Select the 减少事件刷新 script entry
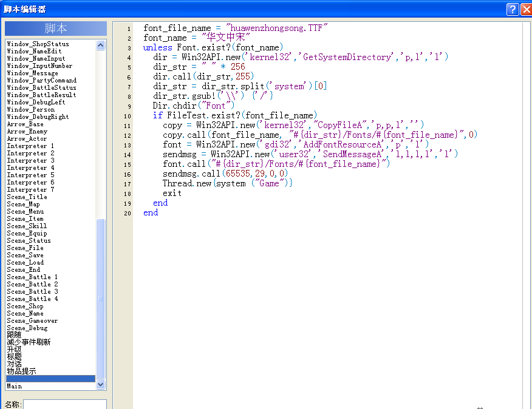Image resolution: width=532 pixels, height=409 pixels. [29, 342]
